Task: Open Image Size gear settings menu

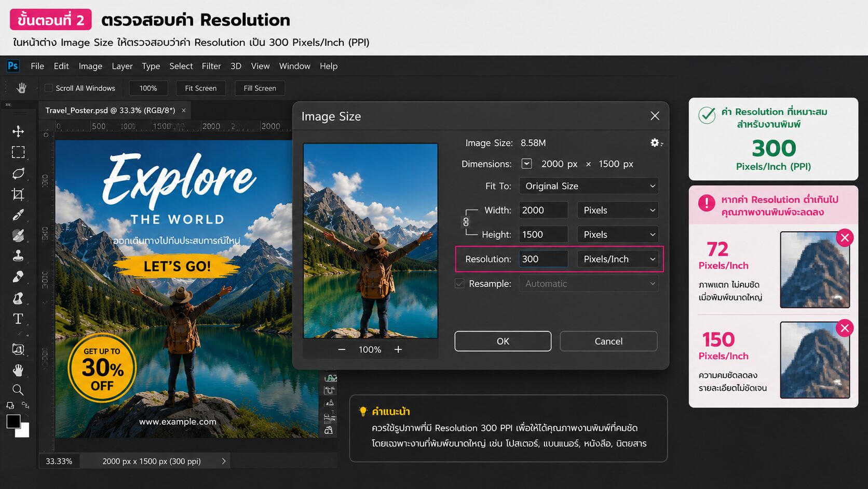Action: [656, 142]
